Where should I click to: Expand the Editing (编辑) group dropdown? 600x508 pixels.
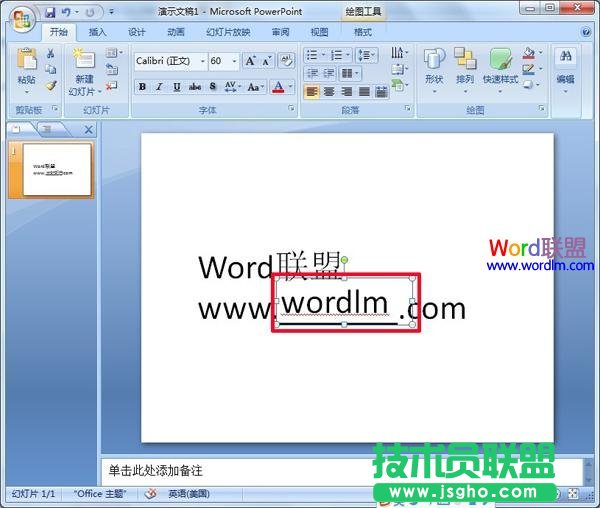[565, 68]
